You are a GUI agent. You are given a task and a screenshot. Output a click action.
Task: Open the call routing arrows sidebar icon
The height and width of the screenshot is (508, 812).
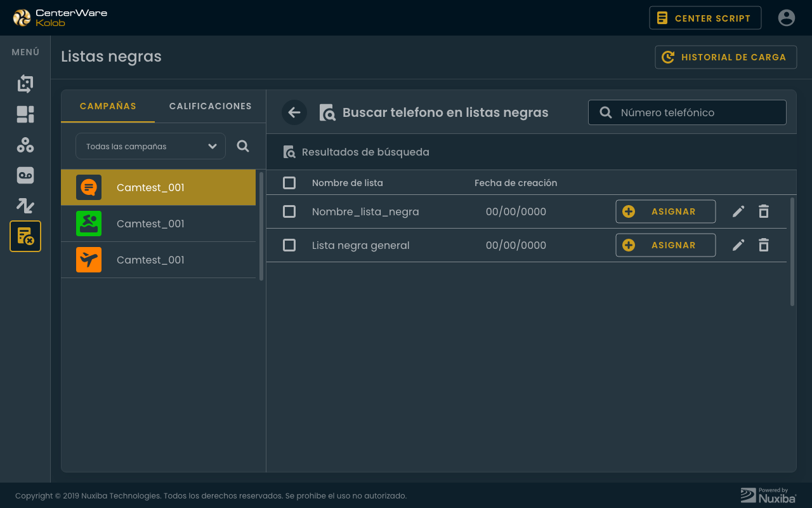(x=25, y=206)
